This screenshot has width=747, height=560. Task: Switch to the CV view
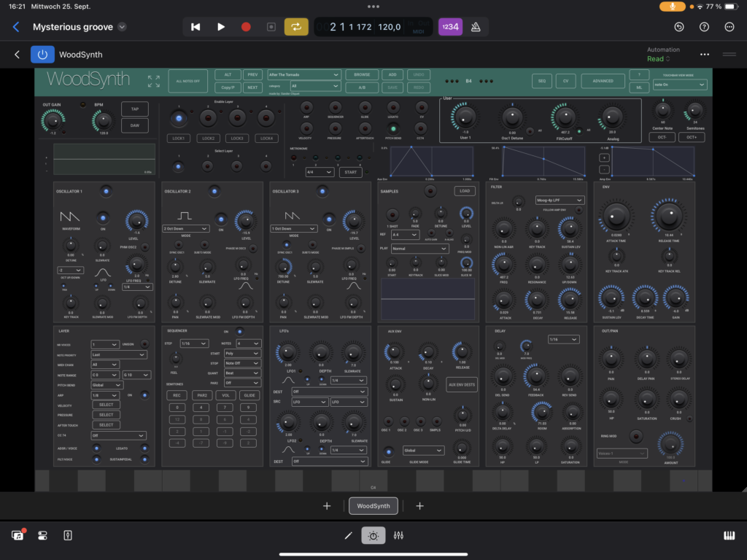point(565,81)
